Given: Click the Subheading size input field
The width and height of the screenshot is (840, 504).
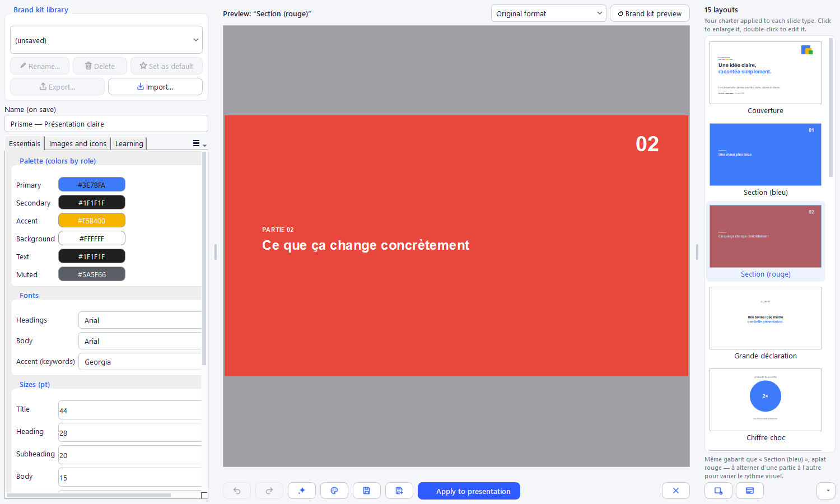Looking at the screenshot, I should [130, 455].
